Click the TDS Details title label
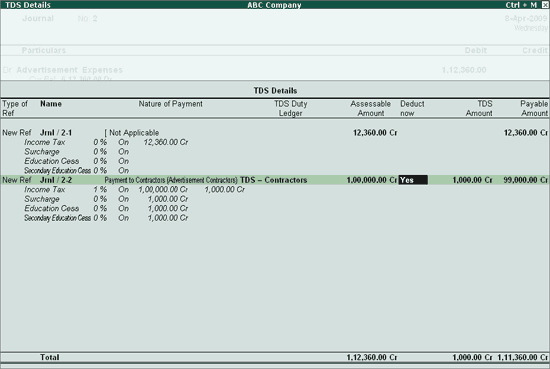Image resolution: width=550 pixels, height=369 pixels. (x=28, y=5)
